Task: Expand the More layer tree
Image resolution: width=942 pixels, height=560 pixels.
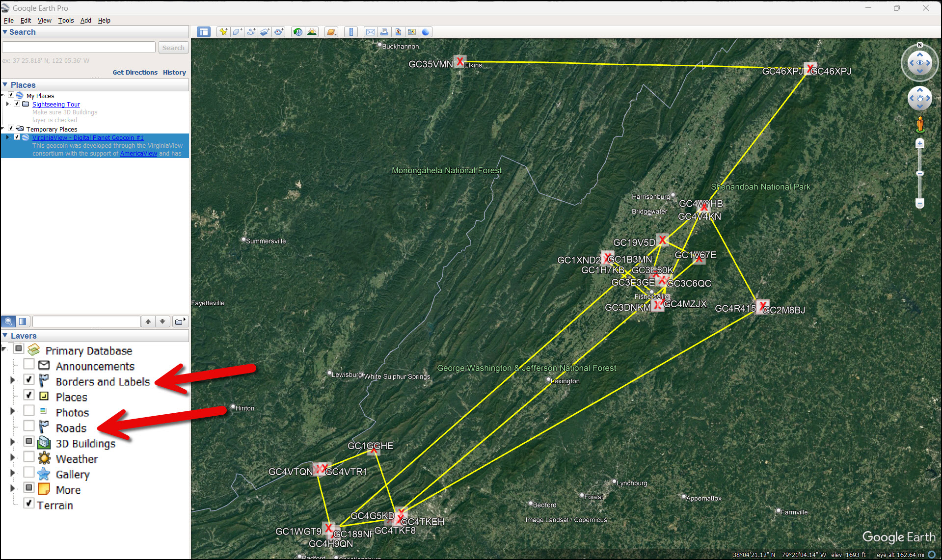Action: 13,489
